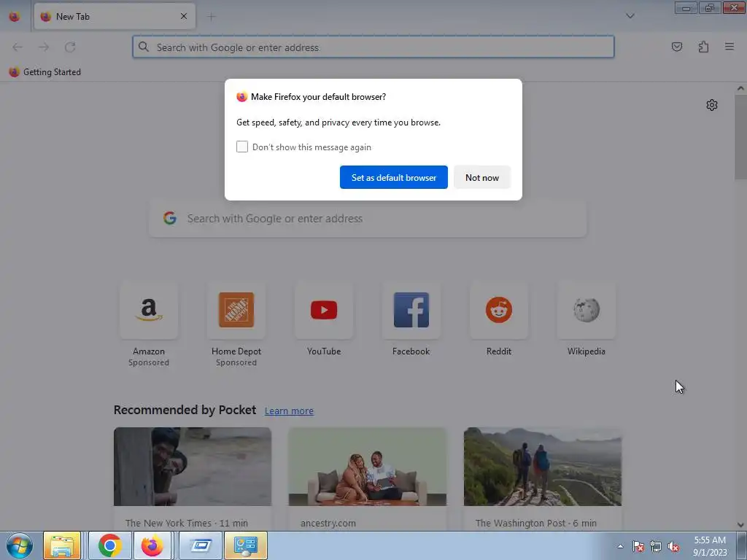Click the Make Firefox your default browser title
The width and height of the screenshot is (747, 560).
click(318, 97)
